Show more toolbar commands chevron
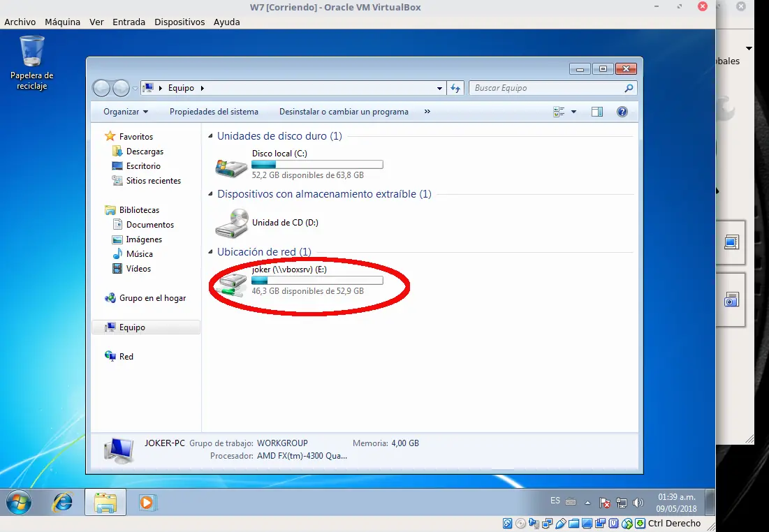This screenshot has height=532, width=769. [x=427, y=111]
